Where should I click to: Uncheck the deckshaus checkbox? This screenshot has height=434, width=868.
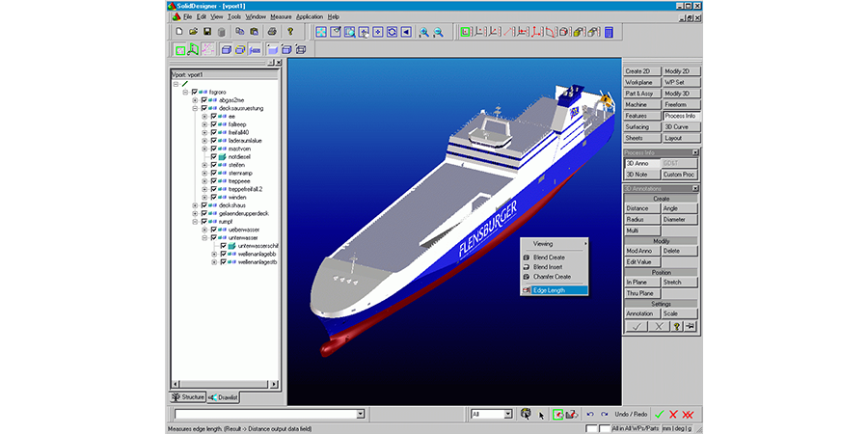pyautogui.click(x=203, y=204)
